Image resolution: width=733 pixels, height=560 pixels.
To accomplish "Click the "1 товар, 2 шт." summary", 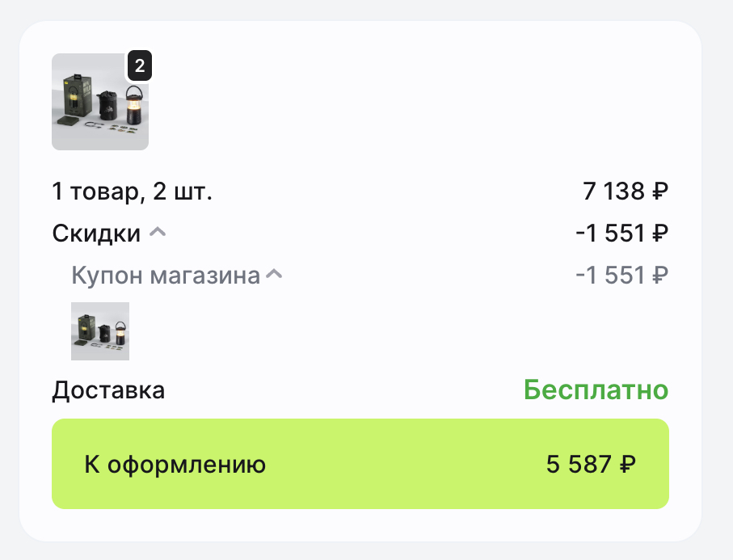I will click(x=132, y=192).
